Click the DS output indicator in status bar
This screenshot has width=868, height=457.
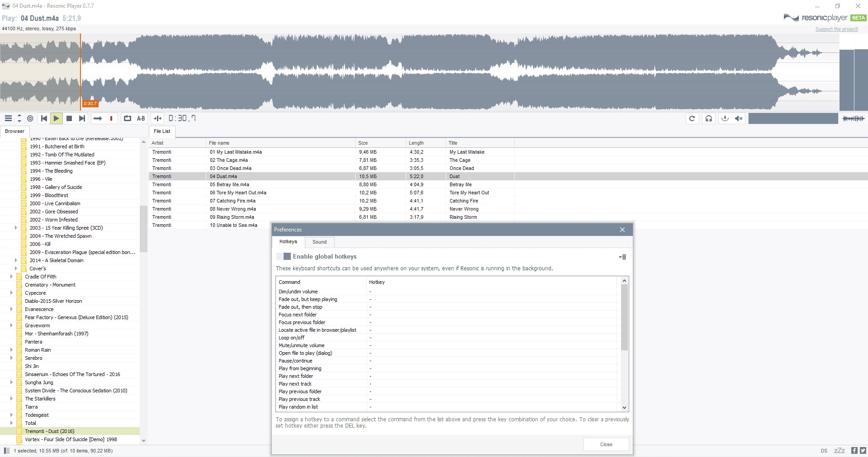pos(824,451)
